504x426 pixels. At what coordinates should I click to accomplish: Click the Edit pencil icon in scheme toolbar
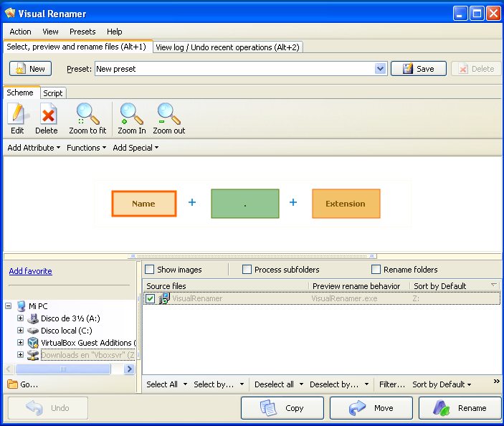click(18, 113)
